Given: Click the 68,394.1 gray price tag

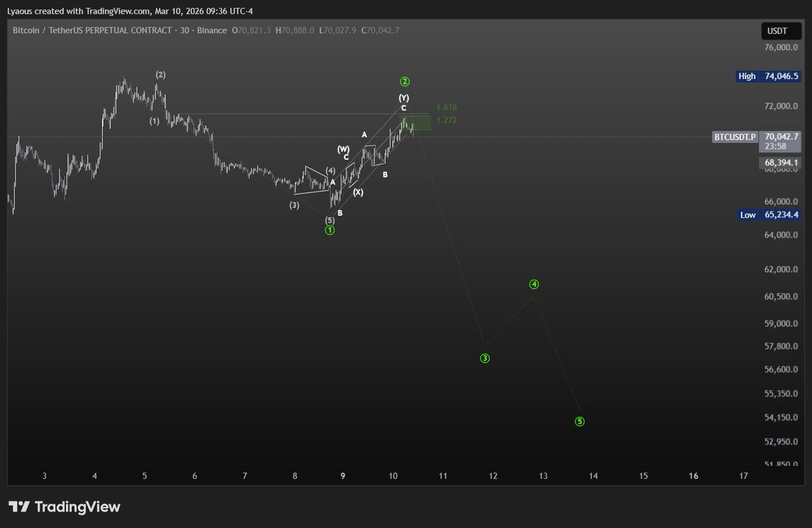Looking at the screenshot, I should pyautogui.click(x=780, y=162).
